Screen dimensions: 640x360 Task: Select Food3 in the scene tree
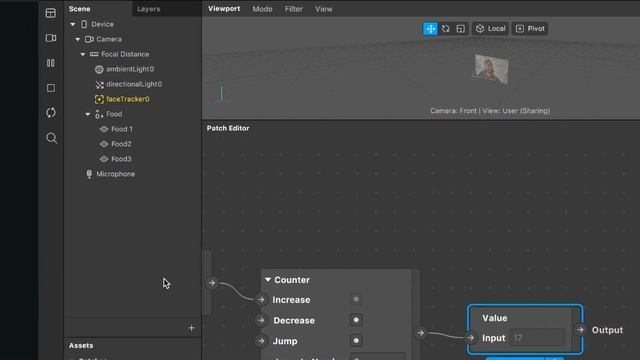coord(121,159)
